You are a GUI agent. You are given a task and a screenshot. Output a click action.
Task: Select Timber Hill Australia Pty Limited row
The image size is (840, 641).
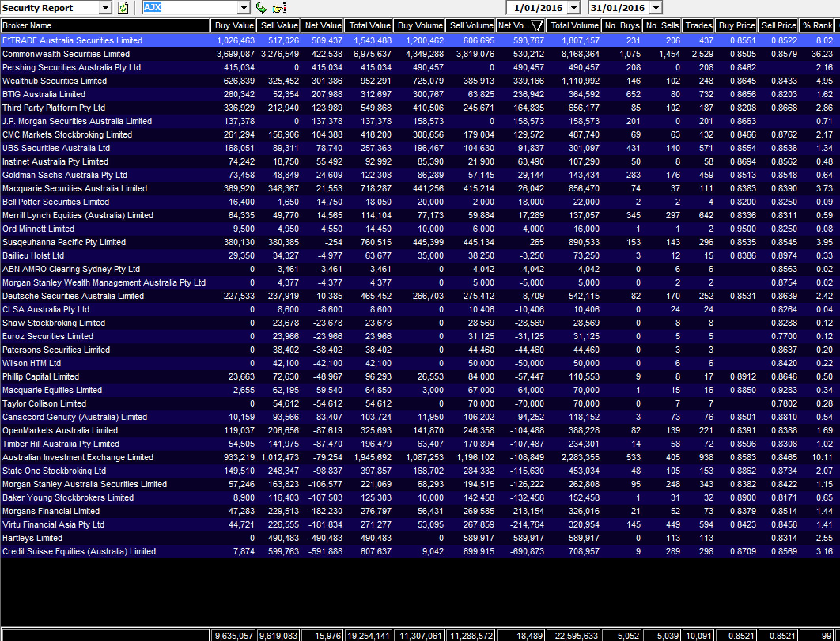tap(420, 444)
